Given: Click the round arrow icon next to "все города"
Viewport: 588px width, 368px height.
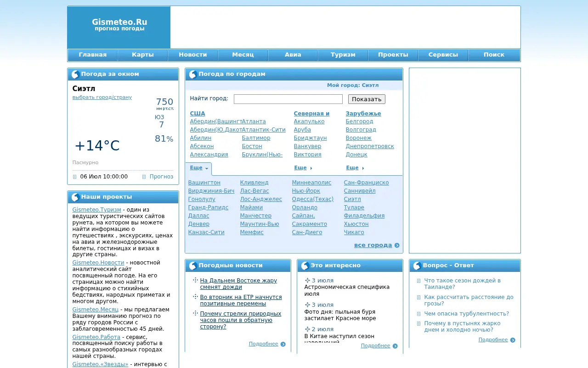Looking at the screenshot, I should [x=397, y=246].
